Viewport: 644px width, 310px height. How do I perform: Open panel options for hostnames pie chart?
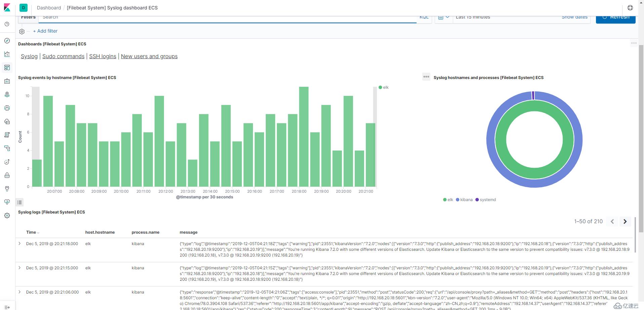coord(426,77)
